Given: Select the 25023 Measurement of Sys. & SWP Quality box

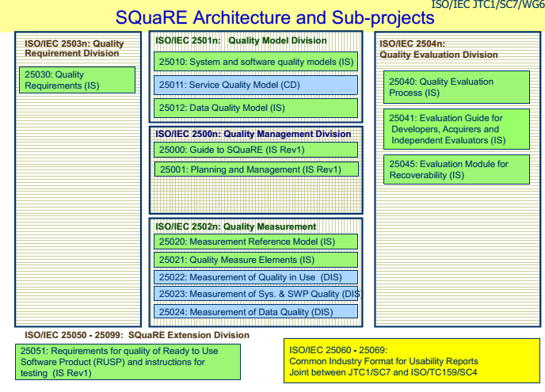Looking at the screenshot, I should tap(256, 295).
